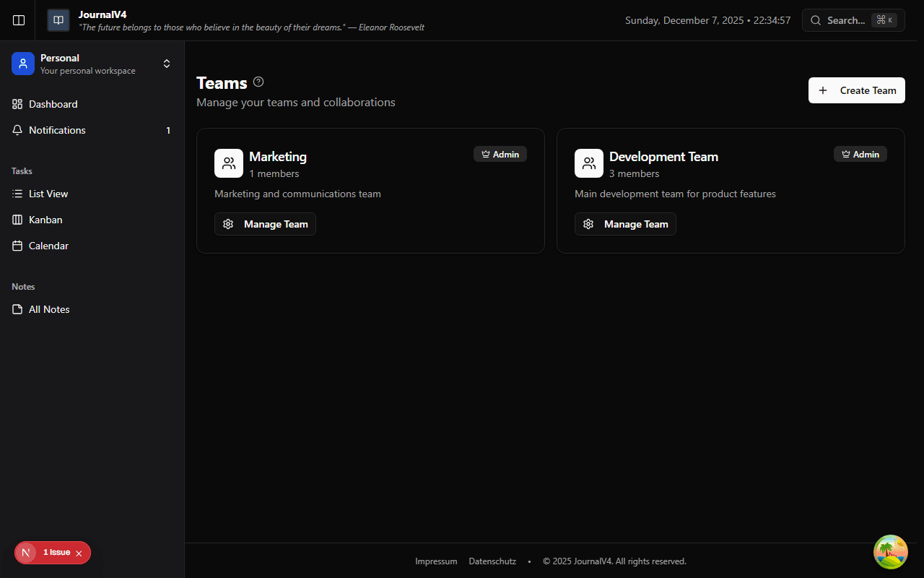Open the Notifications bell icon

[17, 130]
